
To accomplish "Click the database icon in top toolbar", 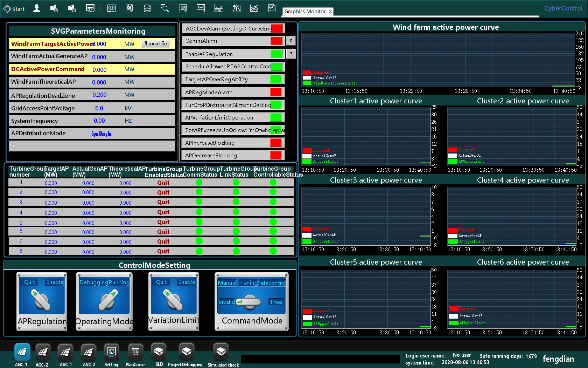I will point(147,8).
